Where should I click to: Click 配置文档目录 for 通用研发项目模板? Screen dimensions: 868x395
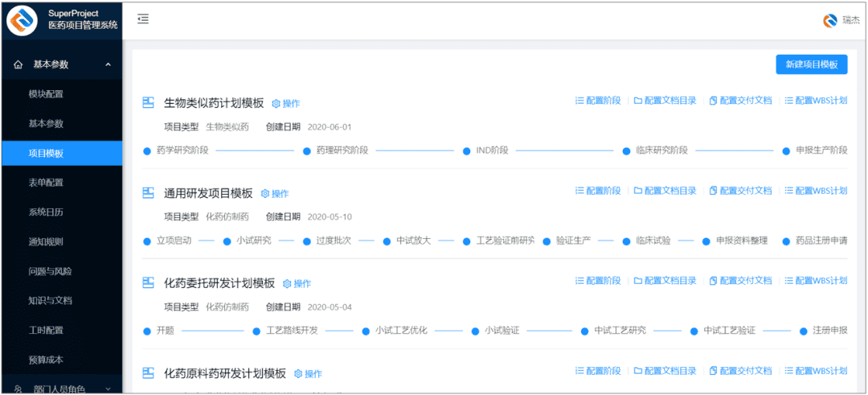coord(665,191)
